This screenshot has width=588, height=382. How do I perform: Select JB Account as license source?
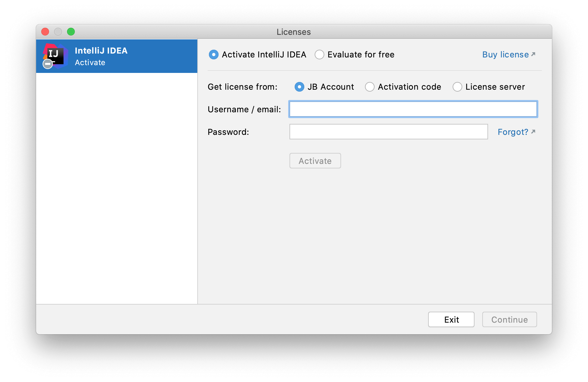pos(299,87)
